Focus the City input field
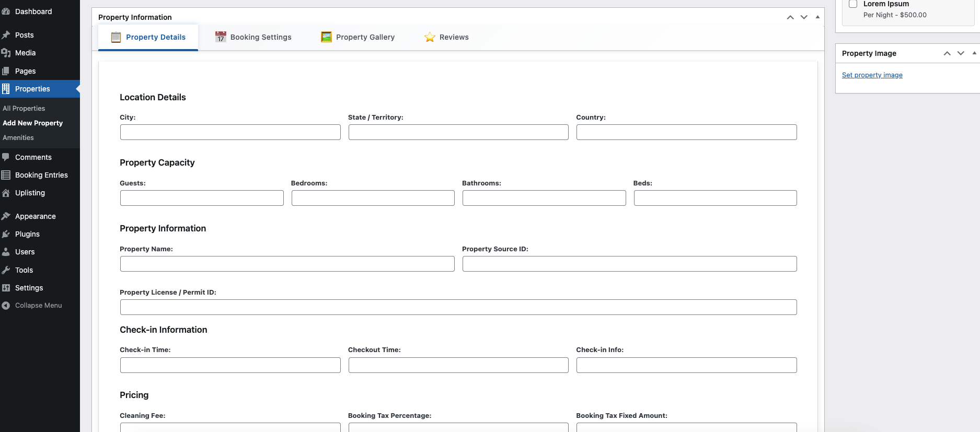The width and height of the screenshot is (980, 432). [230, 132]
